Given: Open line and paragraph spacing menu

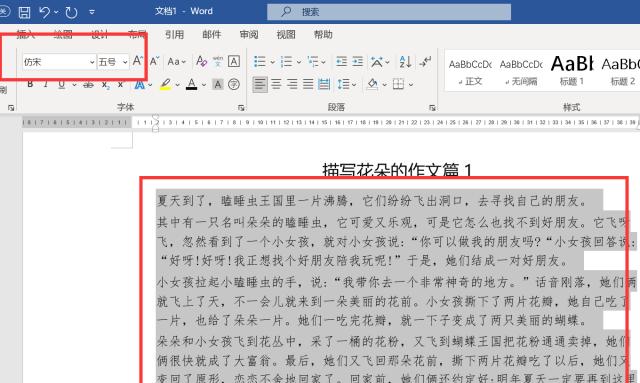Looking at the screenshot, I should 346,85.
